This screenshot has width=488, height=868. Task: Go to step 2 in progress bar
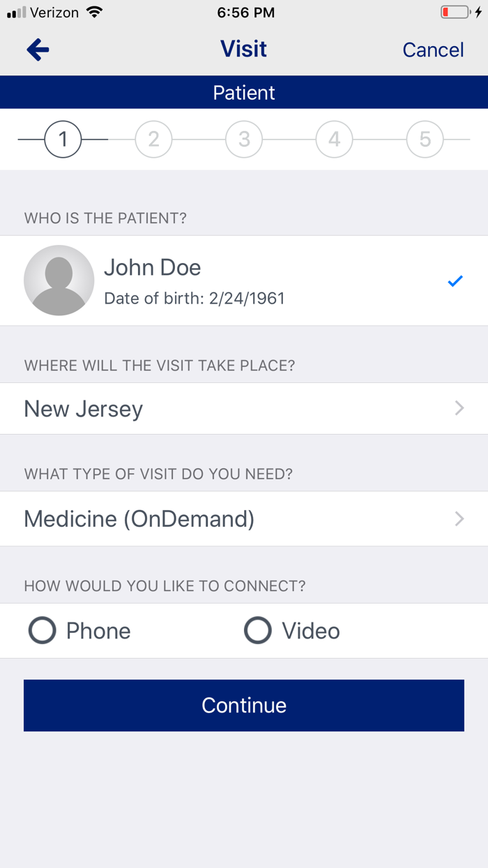[153, 140]
